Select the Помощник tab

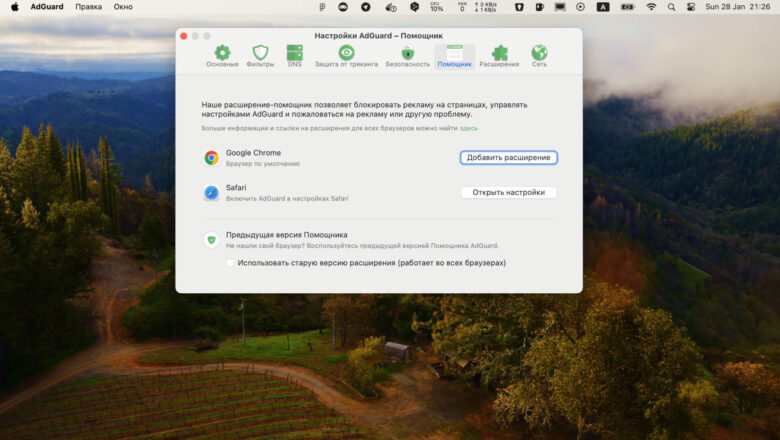454,56
